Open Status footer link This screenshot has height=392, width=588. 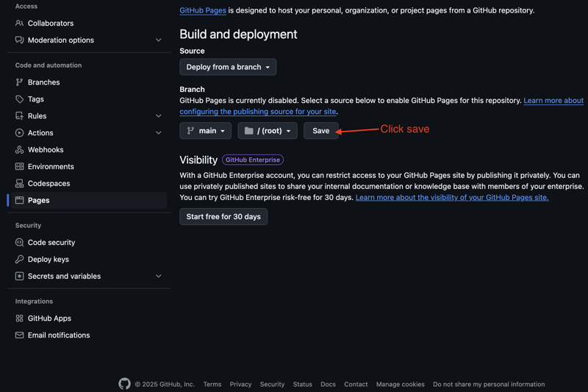point(302,384)
